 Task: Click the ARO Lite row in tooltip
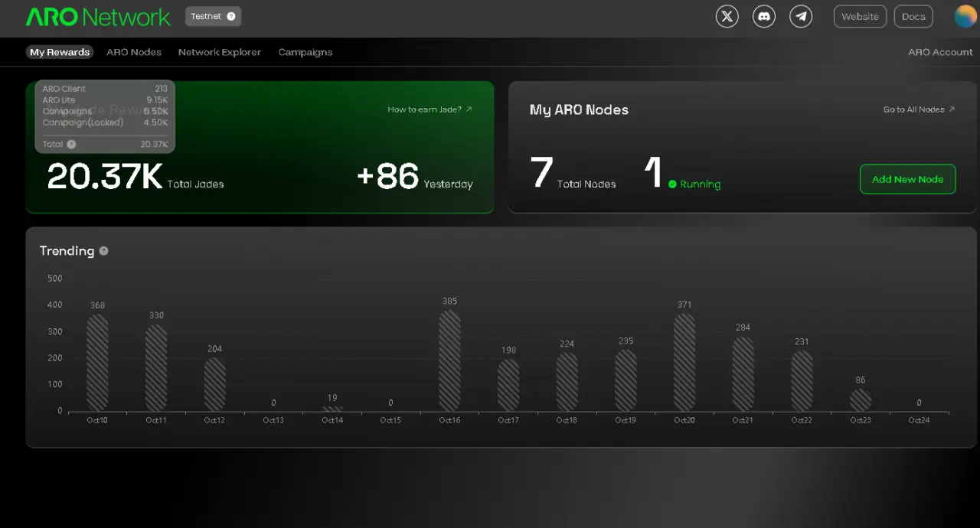click(x=105, y=100)
